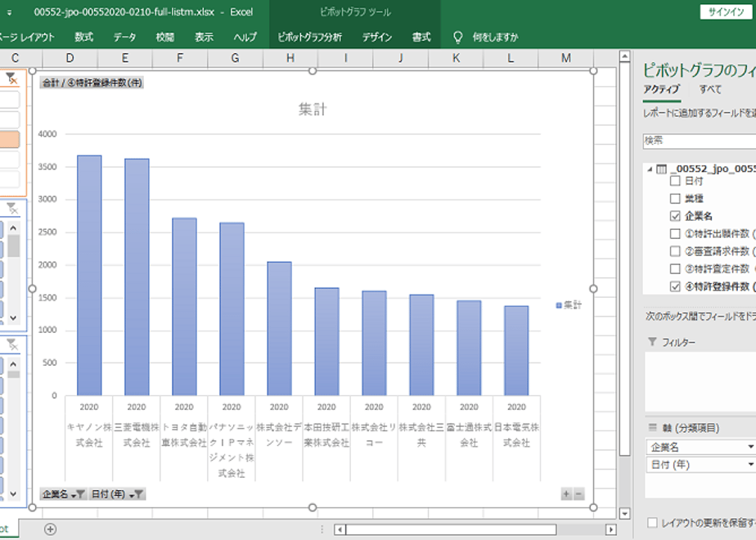
Task: Select the highlighted orange slicer item
Action: click(10, 140)
